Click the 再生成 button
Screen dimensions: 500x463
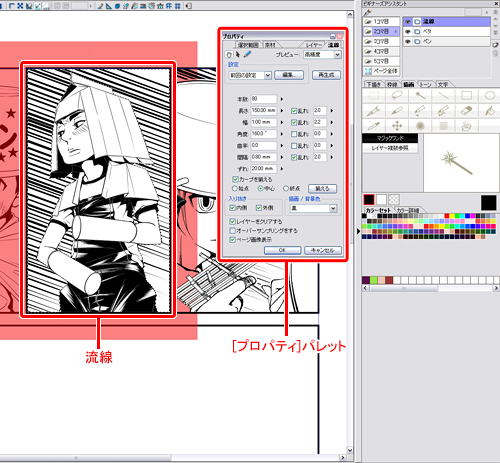[326, 75]
